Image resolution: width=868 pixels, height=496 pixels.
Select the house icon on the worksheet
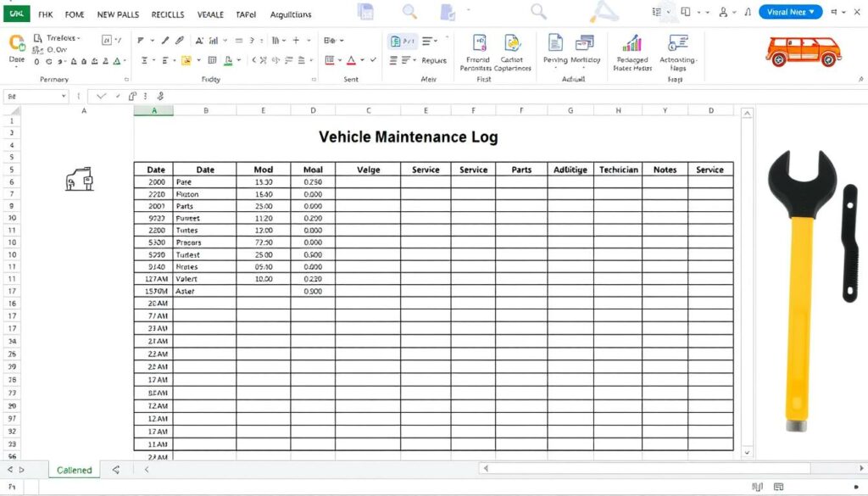(80, 179)
